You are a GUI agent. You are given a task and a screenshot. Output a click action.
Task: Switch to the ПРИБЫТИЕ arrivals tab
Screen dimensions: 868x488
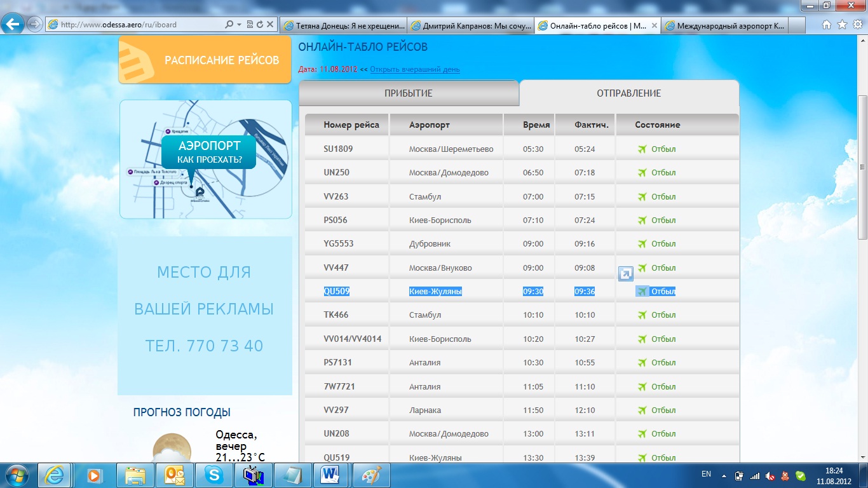408,93
